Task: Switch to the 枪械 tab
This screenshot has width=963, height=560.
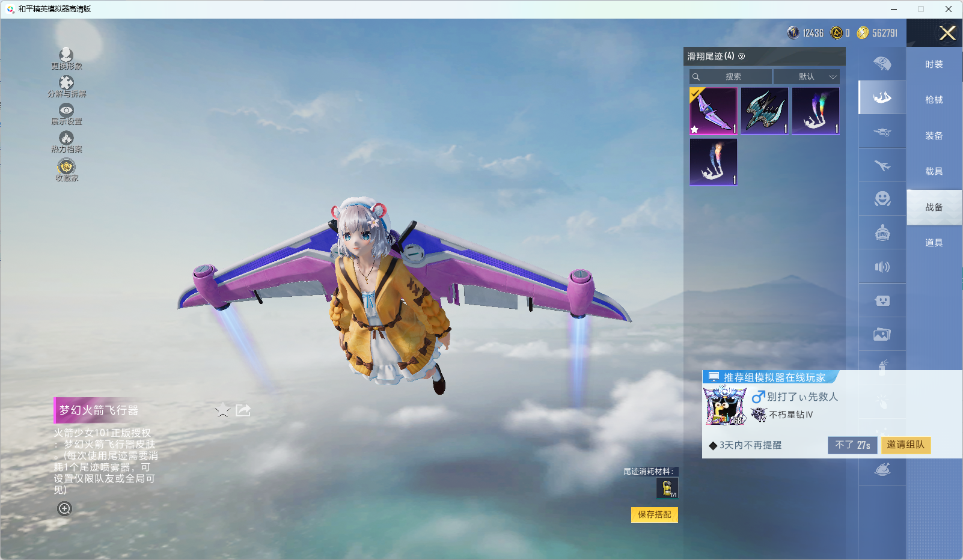Action: pos(934,100)
